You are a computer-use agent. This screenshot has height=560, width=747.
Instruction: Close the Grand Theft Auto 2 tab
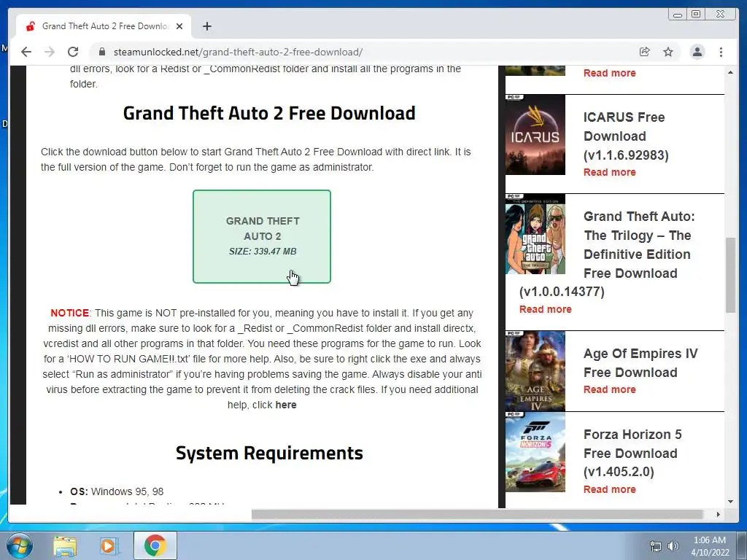click(179, 27)
